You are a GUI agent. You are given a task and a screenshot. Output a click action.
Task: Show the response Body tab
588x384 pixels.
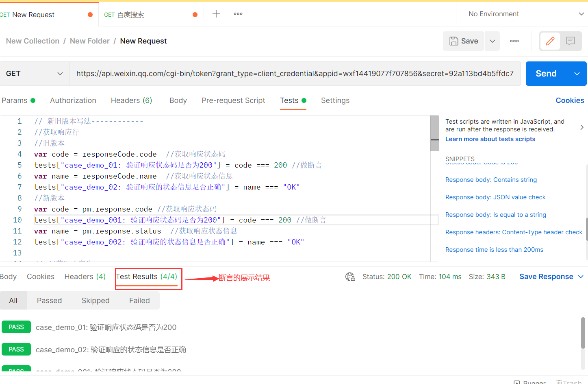pos(8,277)
